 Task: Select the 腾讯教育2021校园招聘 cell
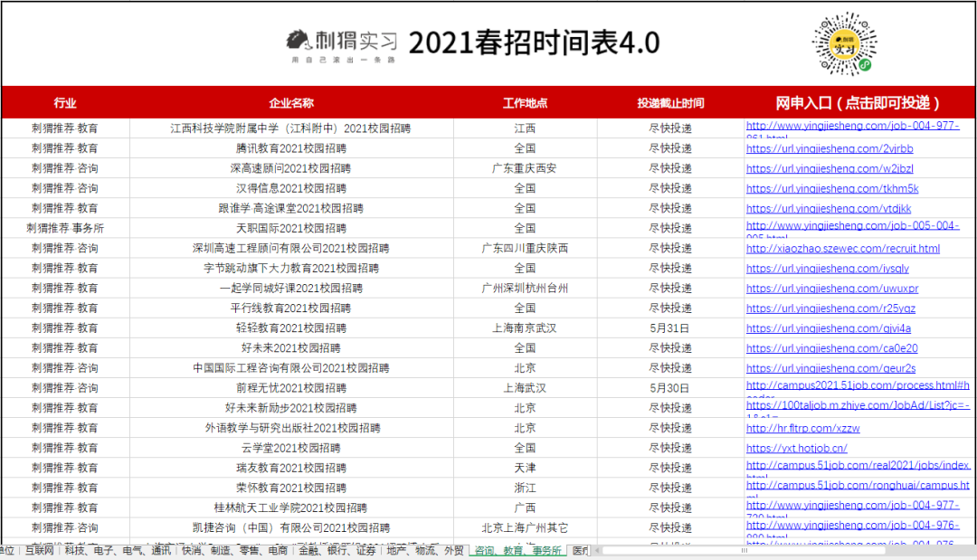(x=291, y=148)
